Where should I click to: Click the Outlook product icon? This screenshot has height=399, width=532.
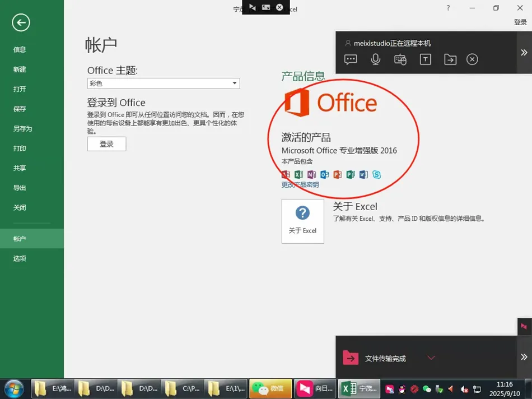point(325,174)
